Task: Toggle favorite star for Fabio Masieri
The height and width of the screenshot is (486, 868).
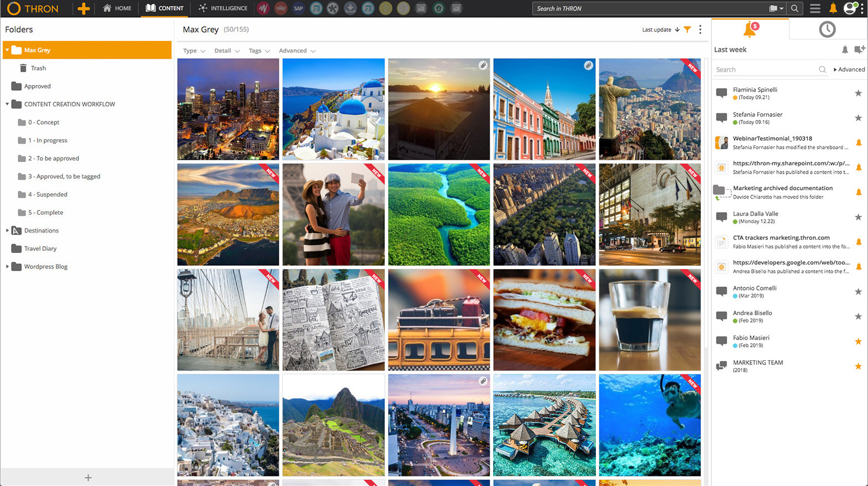Action: click(858, 341)
